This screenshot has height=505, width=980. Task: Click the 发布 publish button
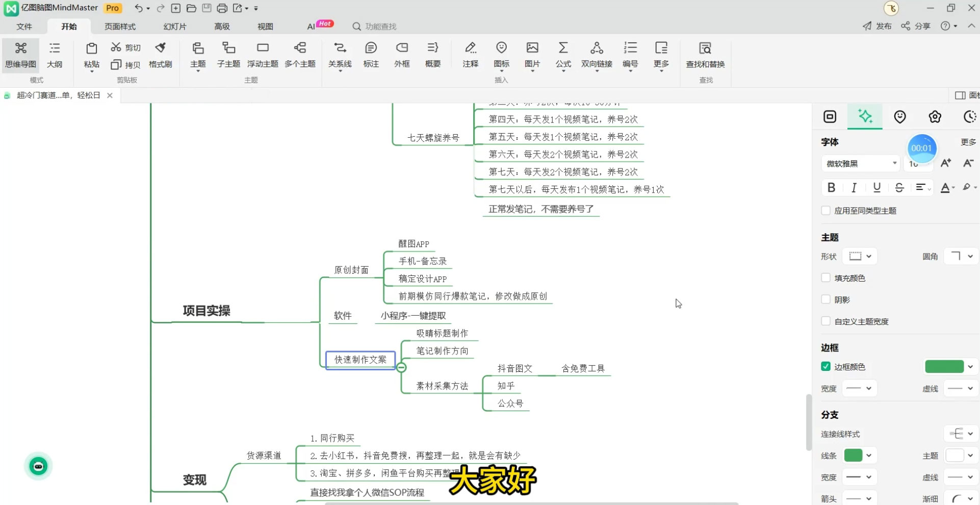click(877, 26)
